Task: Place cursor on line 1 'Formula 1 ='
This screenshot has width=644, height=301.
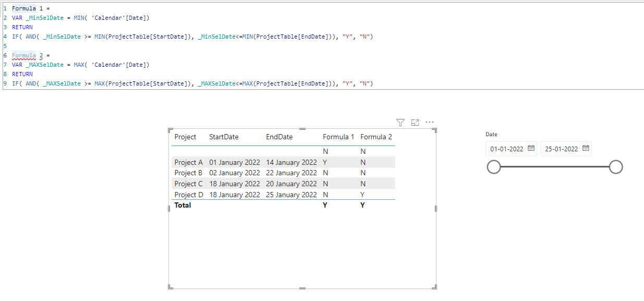Action: 30,8
